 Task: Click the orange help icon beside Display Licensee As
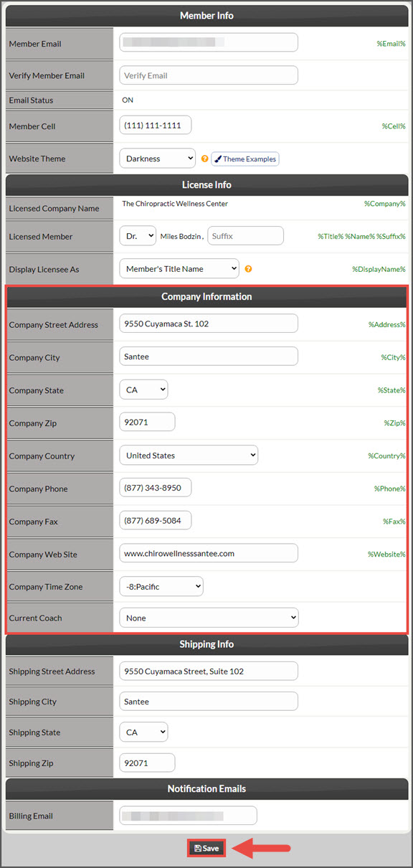pyautogui.click(x=249, y=269)
